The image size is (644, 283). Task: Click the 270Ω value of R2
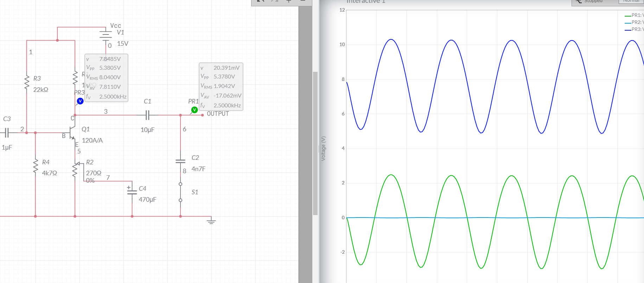(x=94, y=173)
